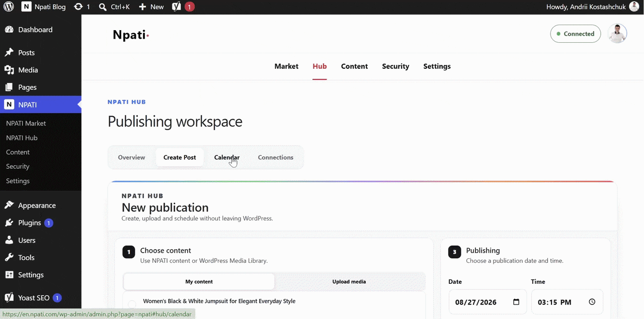The image size is (644, 319).
Task: Click the red Yoast badge in the admin bar
Action: point(189,7)
